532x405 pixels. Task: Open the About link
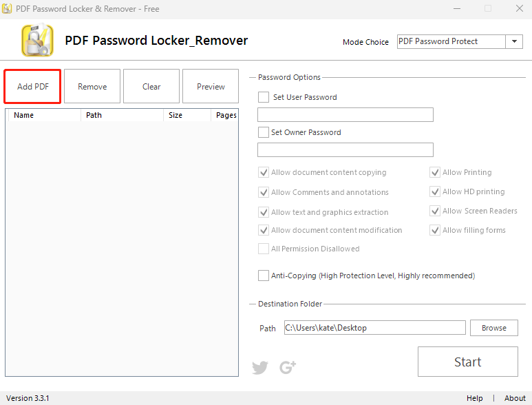515,398
